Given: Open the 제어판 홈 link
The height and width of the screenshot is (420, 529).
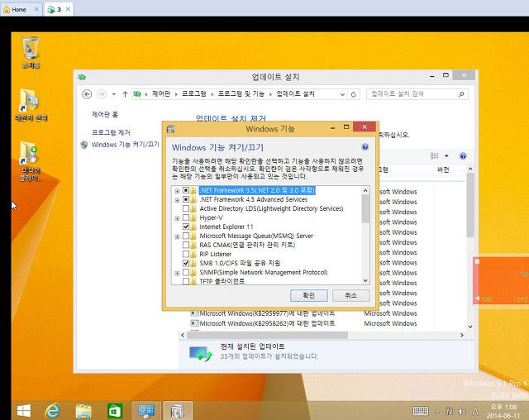Looking at the screenshot, I should (105, 115).
